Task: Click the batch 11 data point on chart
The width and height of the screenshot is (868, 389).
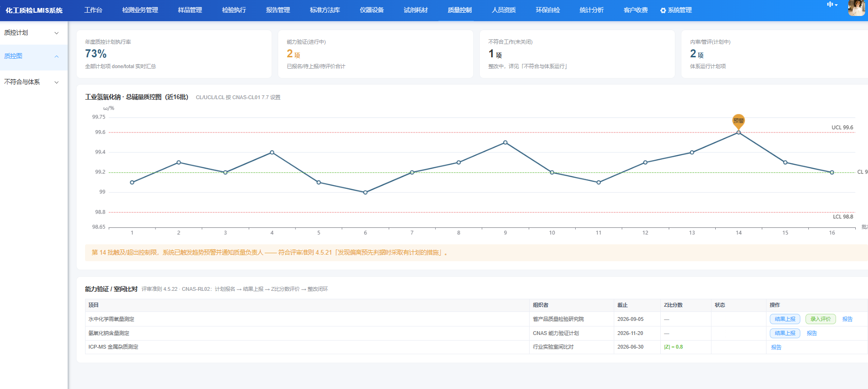Action: [x=599, y=182]
